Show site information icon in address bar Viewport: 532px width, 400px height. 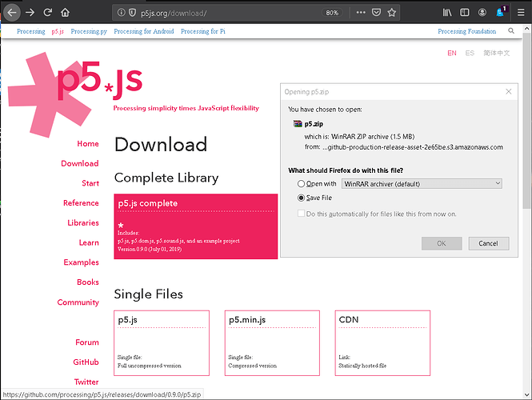click(121, 13)
